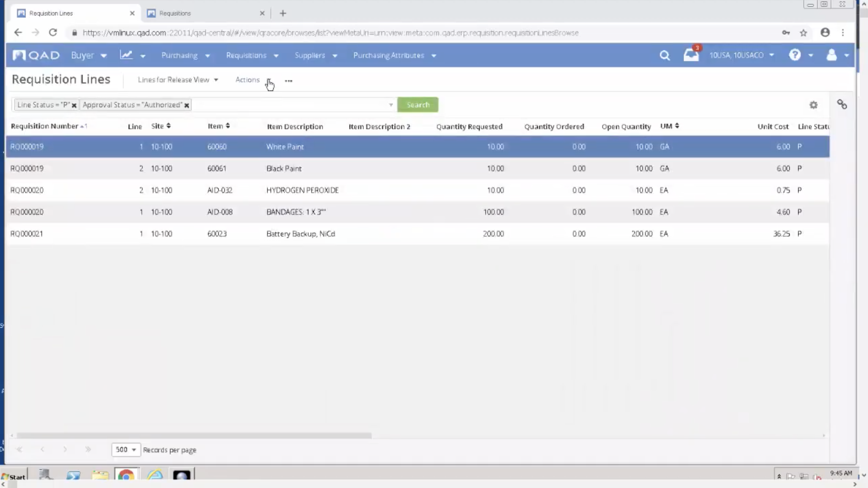Image resolution: width=868 pixels, height=488 pixels.
Task: Open the global search magnifier icon
Action: [665, 55]
